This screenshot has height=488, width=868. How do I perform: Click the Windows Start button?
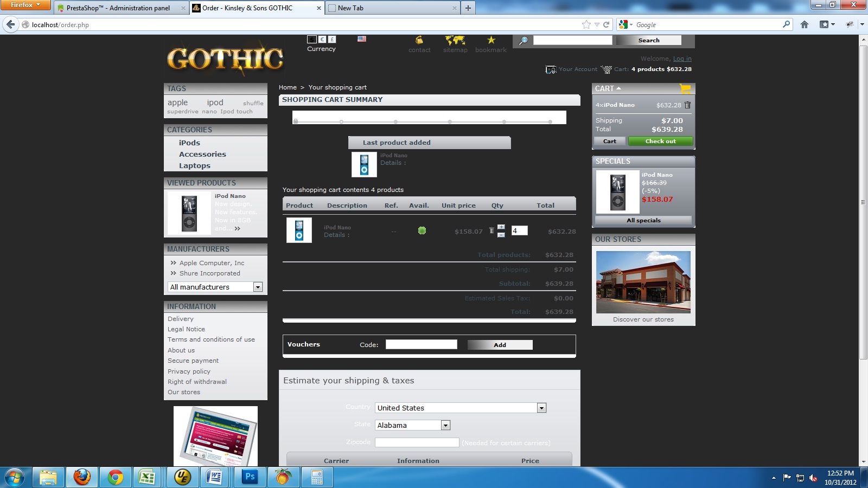(x=15, y=477)
